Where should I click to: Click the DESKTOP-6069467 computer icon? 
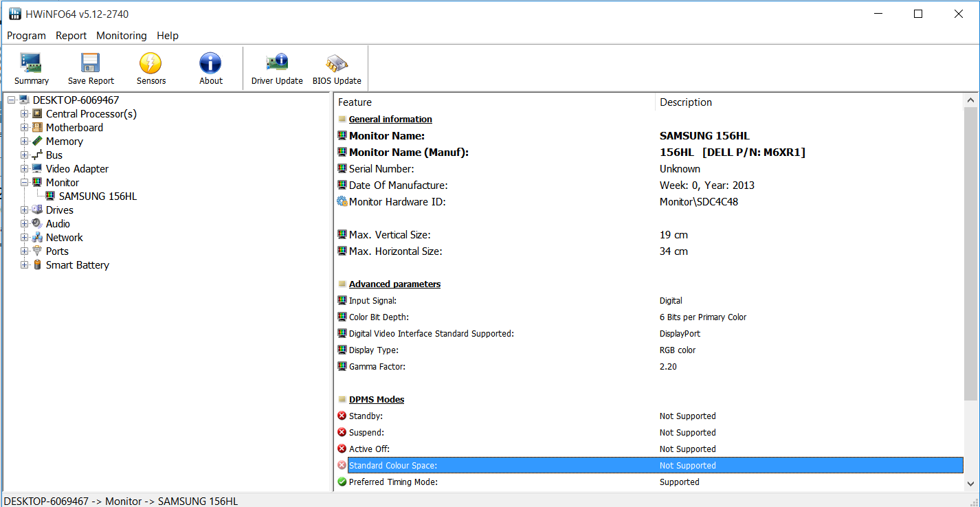tap(24, 100)
